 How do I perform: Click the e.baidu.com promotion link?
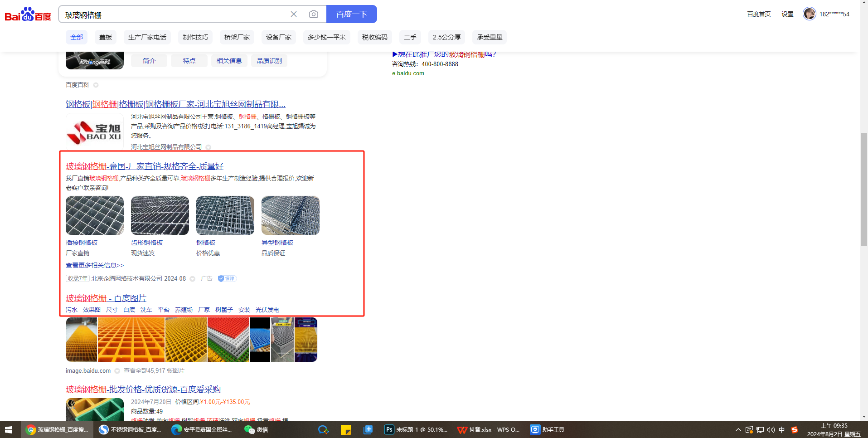408,73
